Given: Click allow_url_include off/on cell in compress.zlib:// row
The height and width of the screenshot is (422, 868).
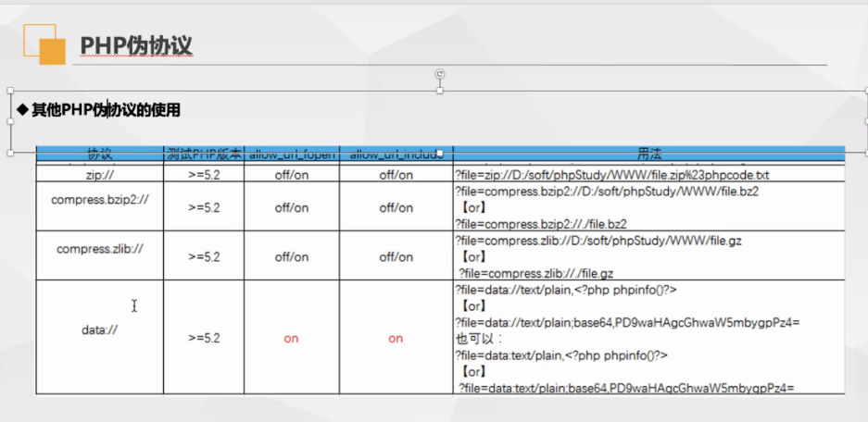Looking at the screenshot, I should (x=396, y=257).
